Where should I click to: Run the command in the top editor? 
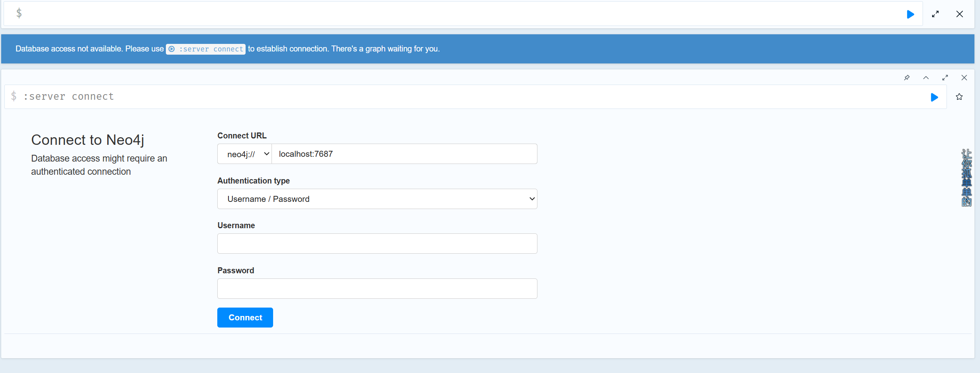(910, 14)
